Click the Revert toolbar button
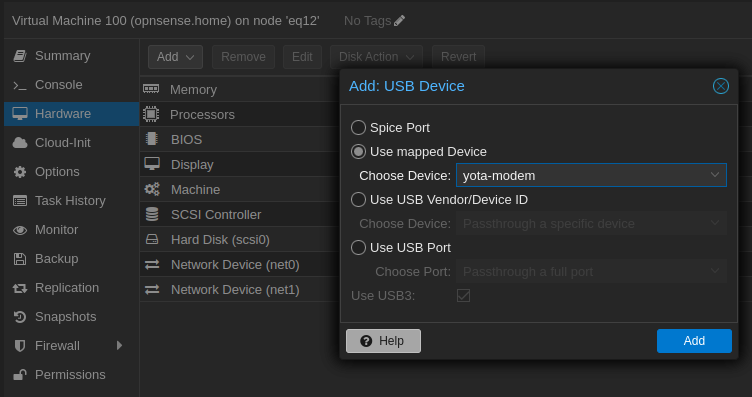Viewport: 752px width, 397px height. [x=458, y=57]
